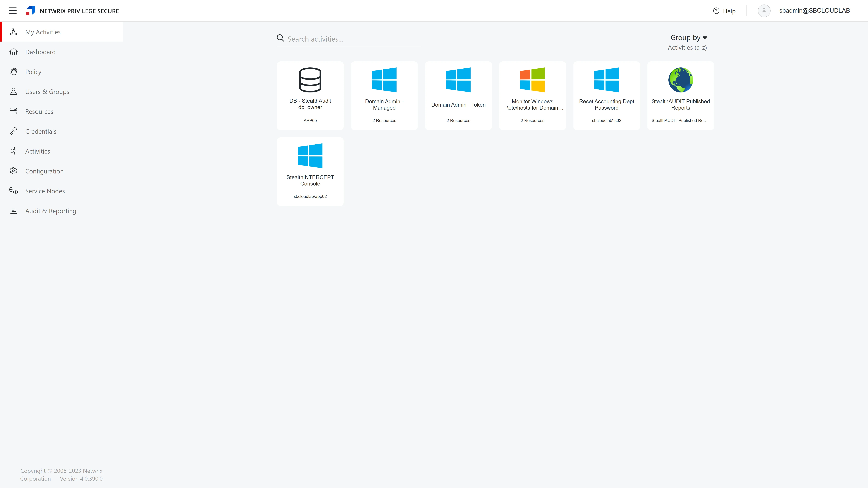Focus the Search activities field
The image size is (868, 488).
(x=349, y=39)
